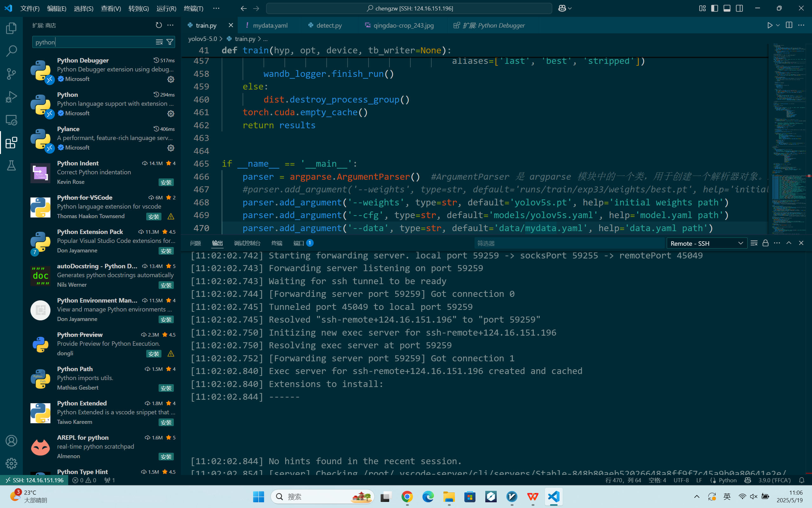Open Run and Debug view
The image size is (812, 508).
click(x=11, y=97)
